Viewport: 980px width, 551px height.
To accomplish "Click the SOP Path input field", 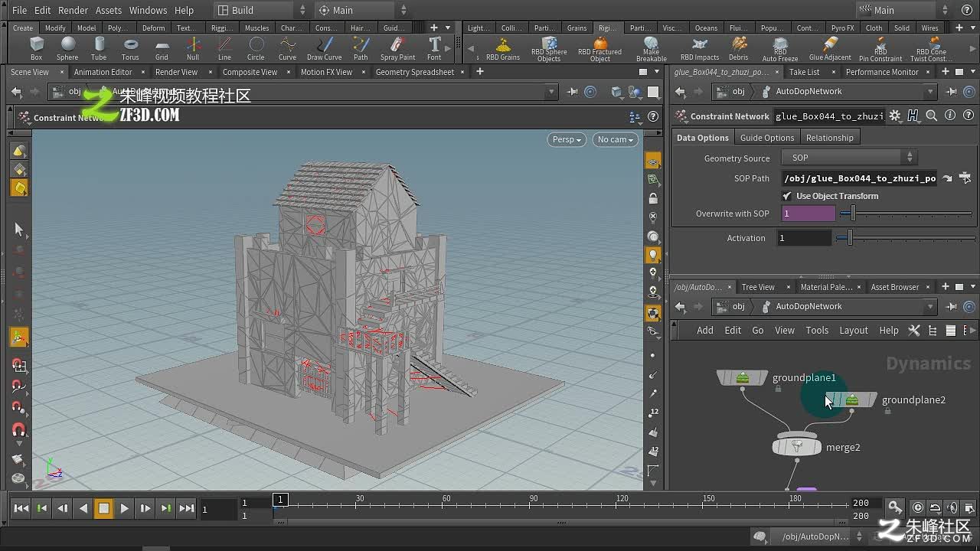I will click(860, 178).
